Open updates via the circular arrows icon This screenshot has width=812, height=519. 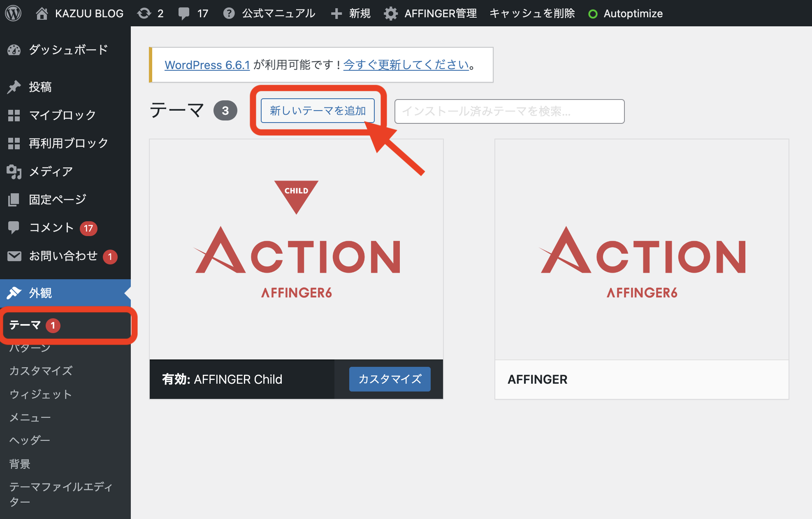click(144, 14)
